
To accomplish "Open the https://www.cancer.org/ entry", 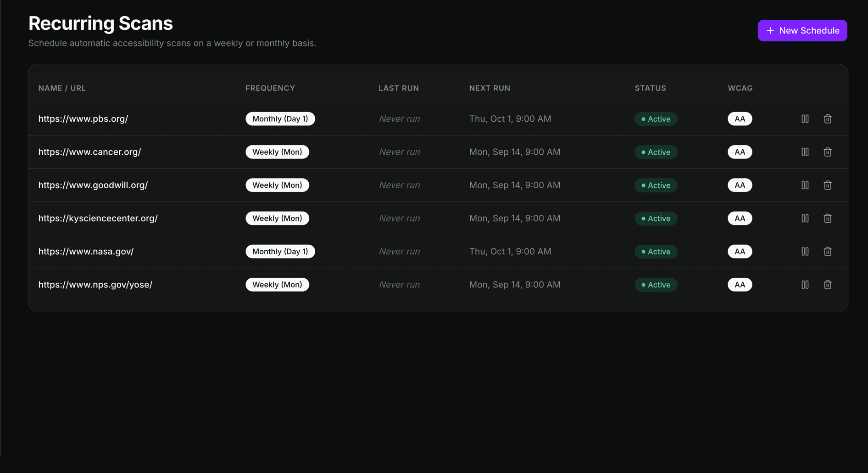I will click(89, 152).
